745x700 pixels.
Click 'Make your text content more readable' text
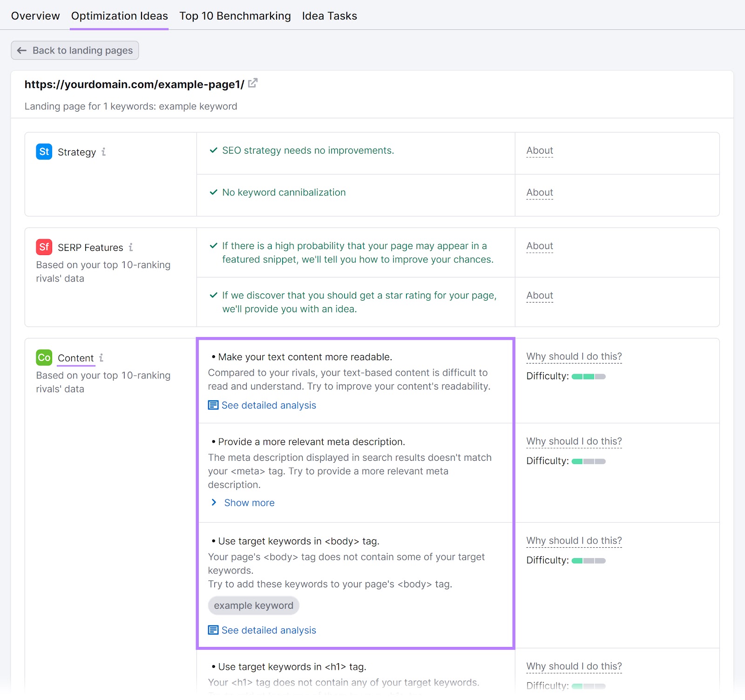(x=305, y=357)
